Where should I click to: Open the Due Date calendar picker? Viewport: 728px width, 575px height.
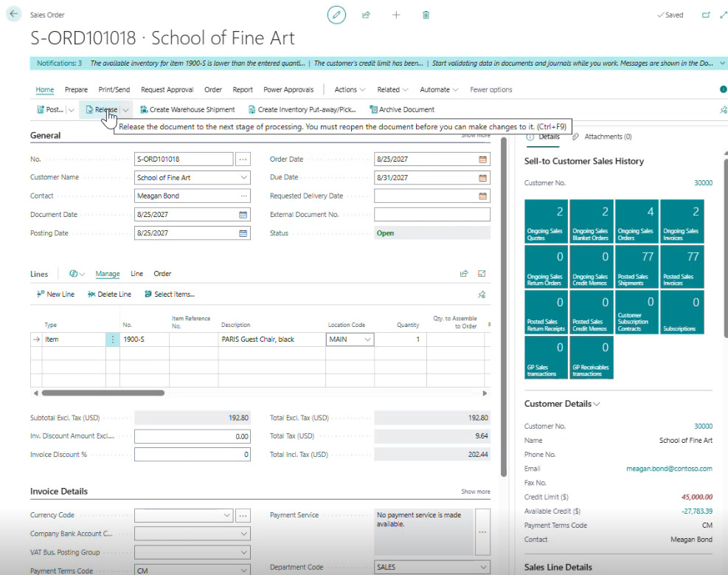483,177
